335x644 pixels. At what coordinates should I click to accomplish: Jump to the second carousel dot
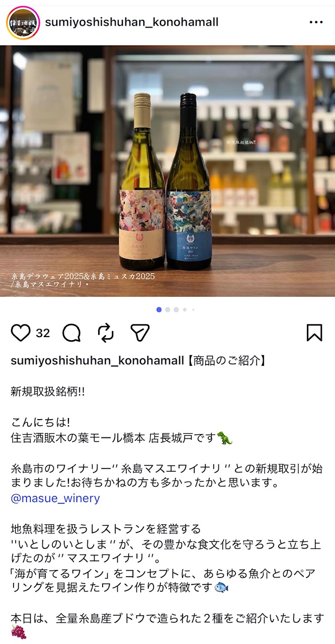pos(168,309)
